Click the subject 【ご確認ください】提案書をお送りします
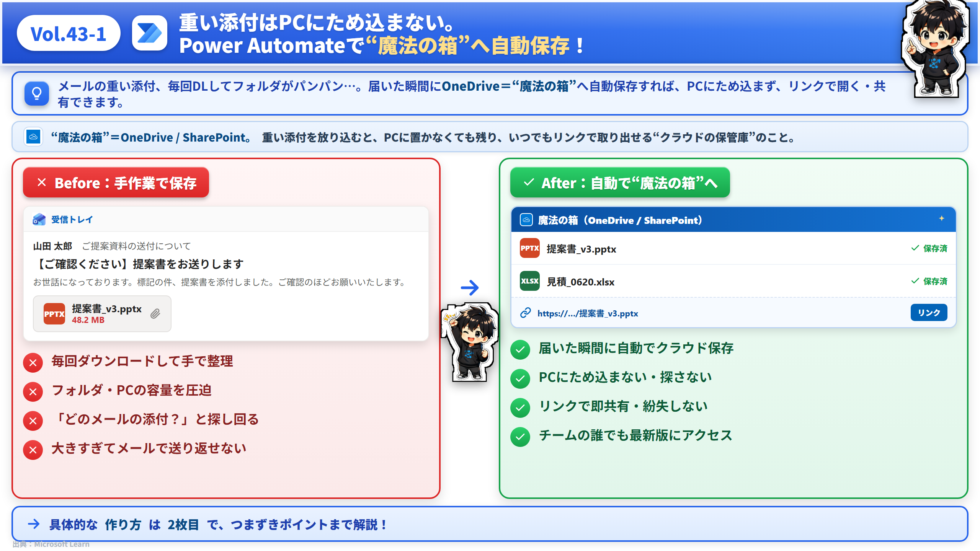This screenshot has height=551, width=980. (139, 264)
